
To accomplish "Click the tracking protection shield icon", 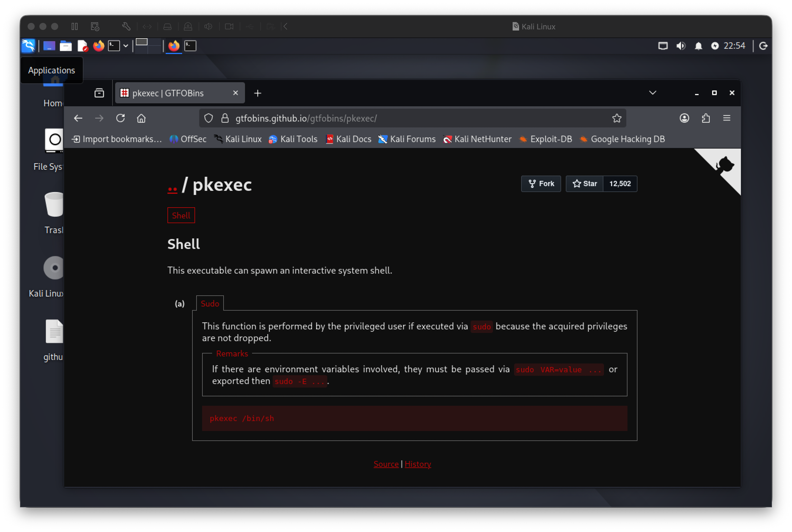I will coord(208,118).
